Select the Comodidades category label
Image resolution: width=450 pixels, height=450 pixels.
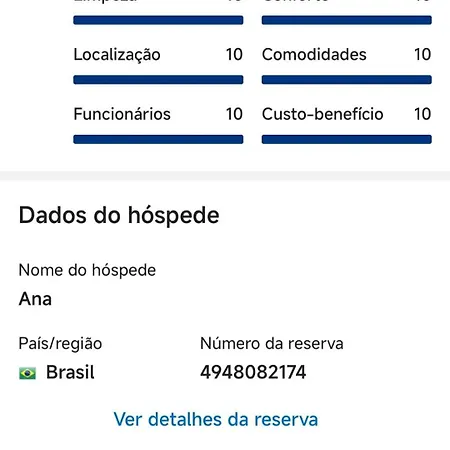[x=314, y=54]
